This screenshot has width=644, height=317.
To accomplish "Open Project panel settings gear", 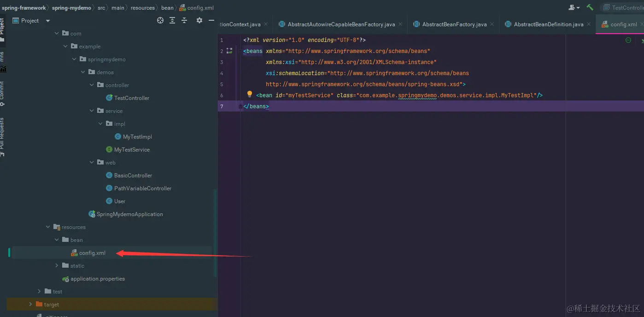I will (199, 20).
